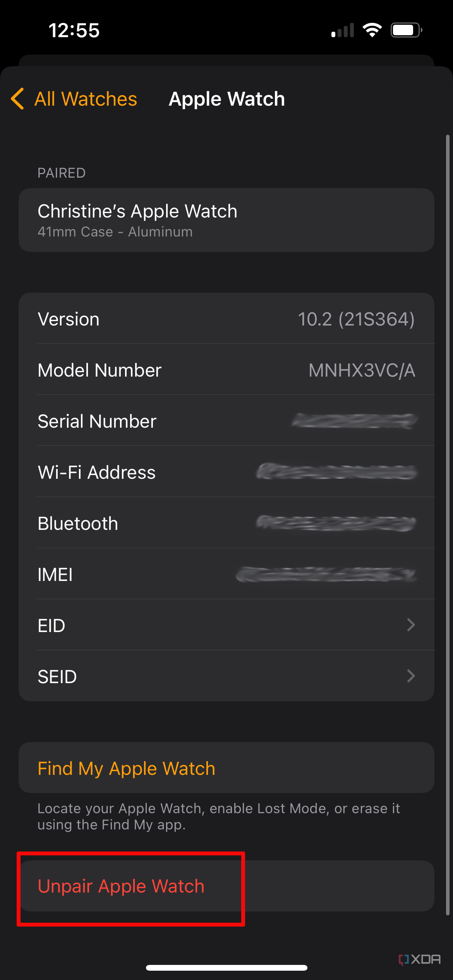Tap the Wi-Fi status icon
Viewport: 453px width, 980px height.
coord(372,30)
